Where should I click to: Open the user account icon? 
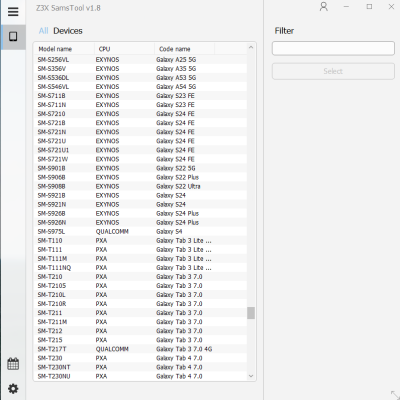[324, 7]
